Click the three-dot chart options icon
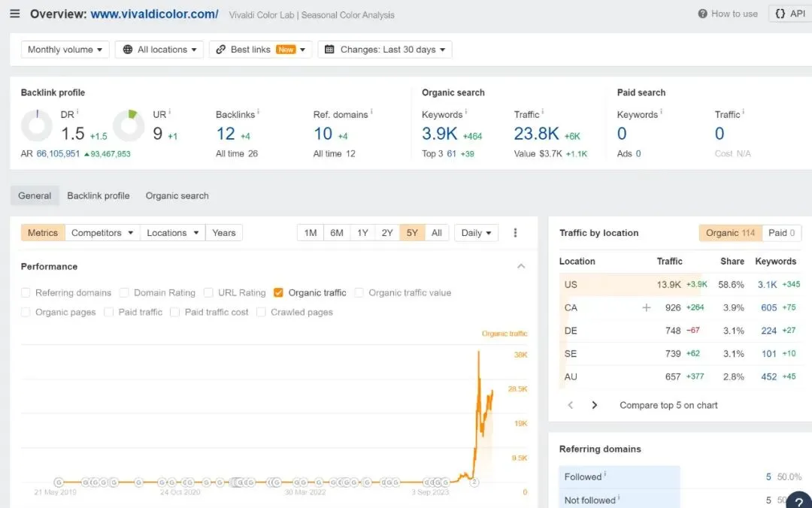The width and height of the screenshot is (812, 508). coord(515,233)
